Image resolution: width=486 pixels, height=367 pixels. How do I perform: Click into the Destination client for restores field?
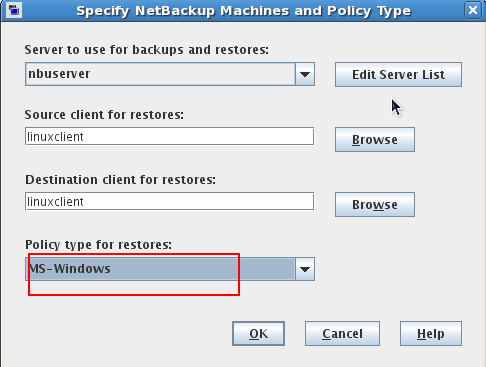[x=169, y=201]
